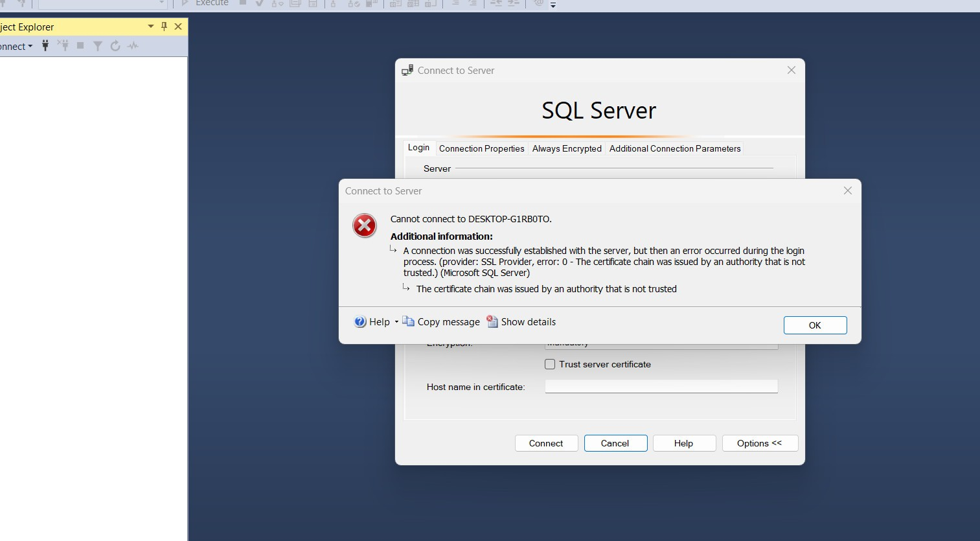Open the Always Encrypted tab
This screenshot has width=980, height=541.
click(x=567, y=148)
